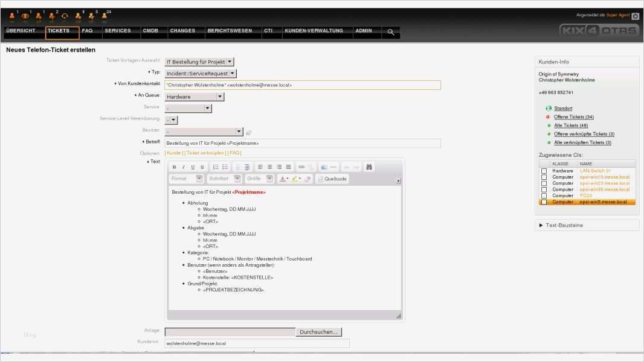
Task: Open the Besitzer dropdown
Action: (204, 132)
